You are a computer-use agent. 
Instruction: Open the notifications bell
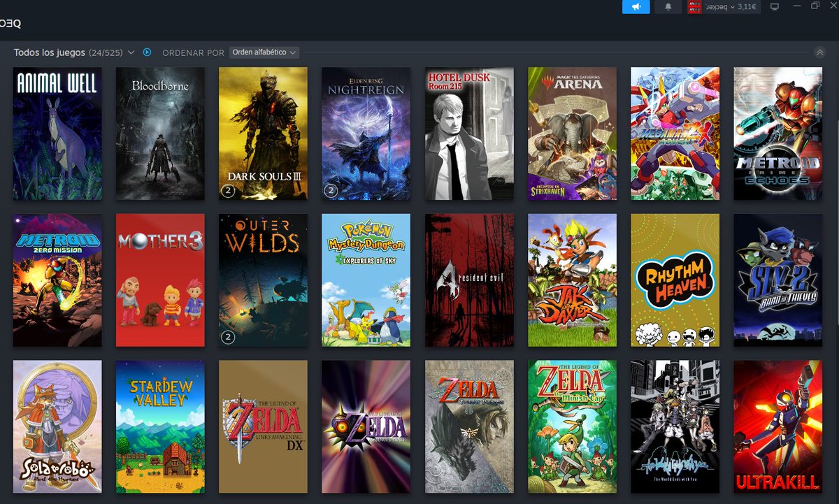(x=668, y=7)
